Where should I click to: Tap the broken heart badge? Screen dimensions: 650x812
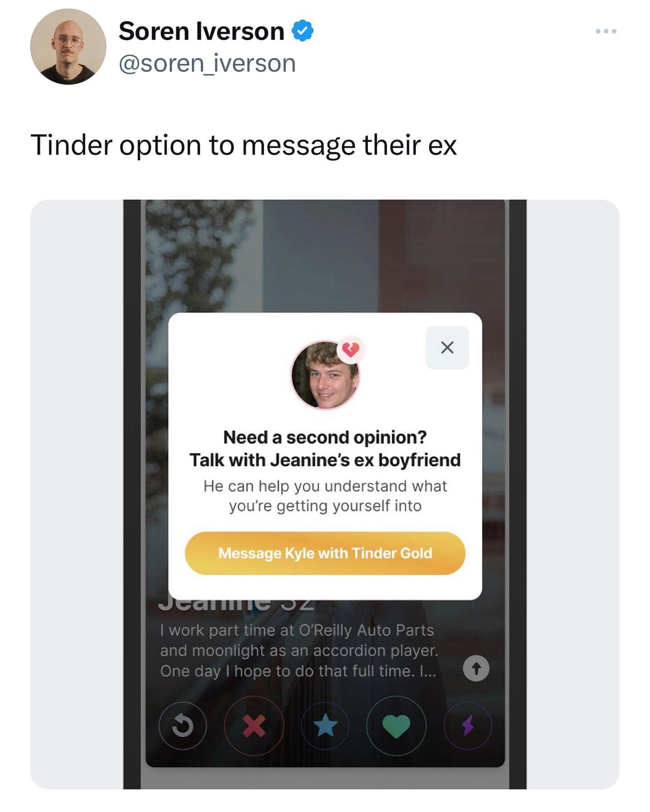[x=351, y=349]
